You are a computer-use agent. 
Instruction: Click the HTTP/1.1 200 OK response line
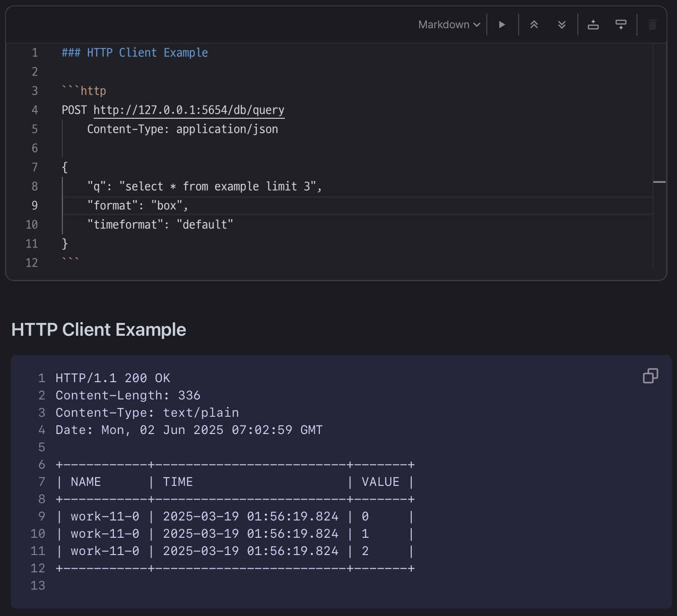(x=113, y=378)
